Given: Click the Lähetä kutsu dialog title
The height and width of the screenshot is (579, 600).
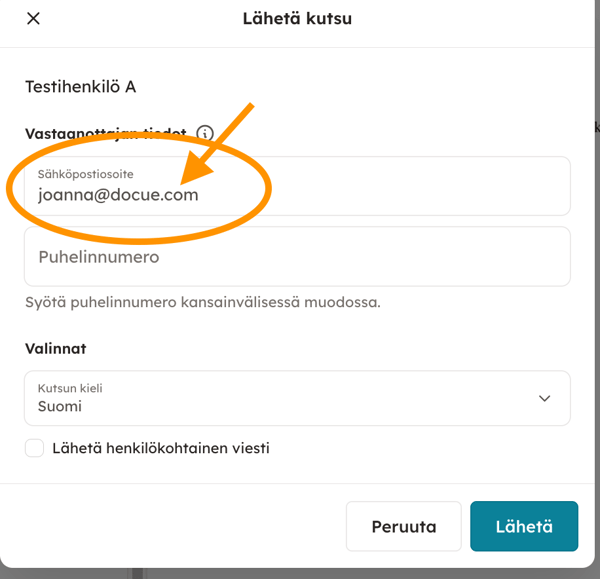Looking at the screenshot, I should [x=297, y=18].
